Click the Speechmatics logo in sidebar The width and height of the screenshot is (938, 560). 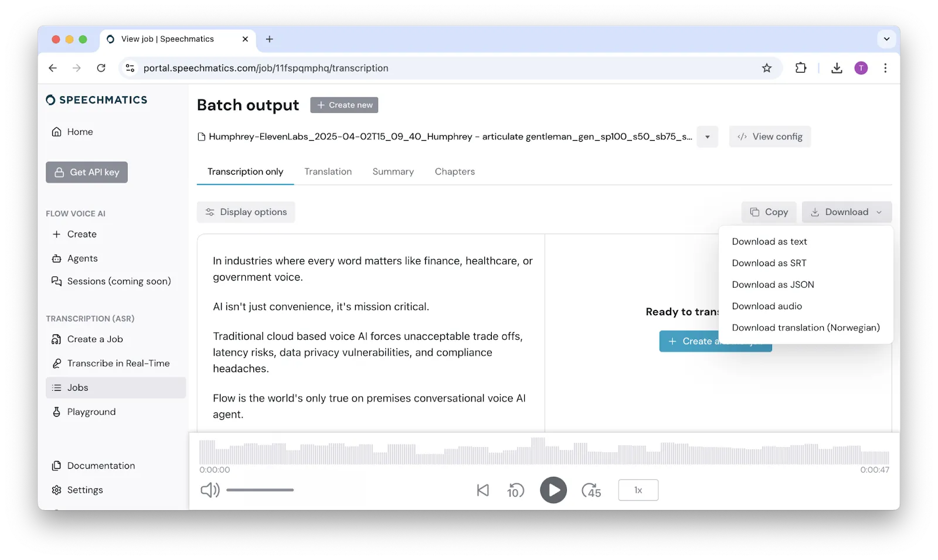click(97, 100)
